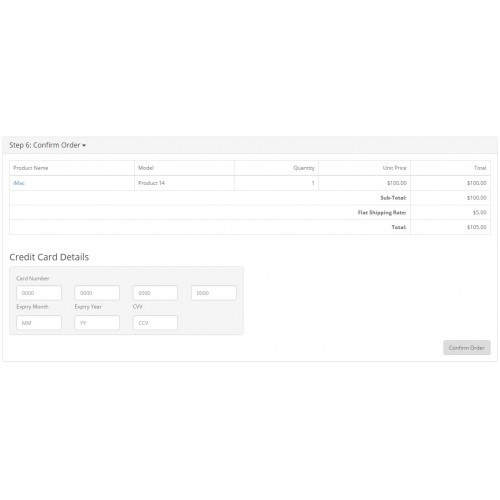Click the Product Name column header

[x=31, y=168]
